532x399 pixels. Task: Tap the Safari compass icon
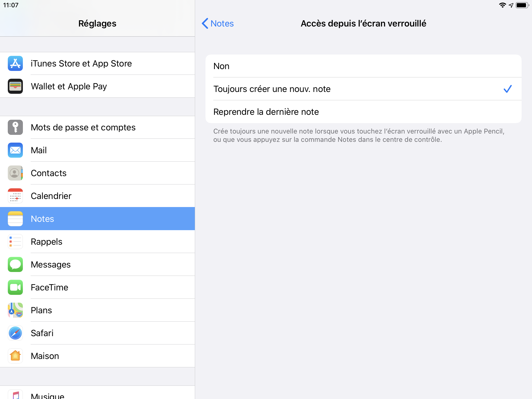pos(15,333)
